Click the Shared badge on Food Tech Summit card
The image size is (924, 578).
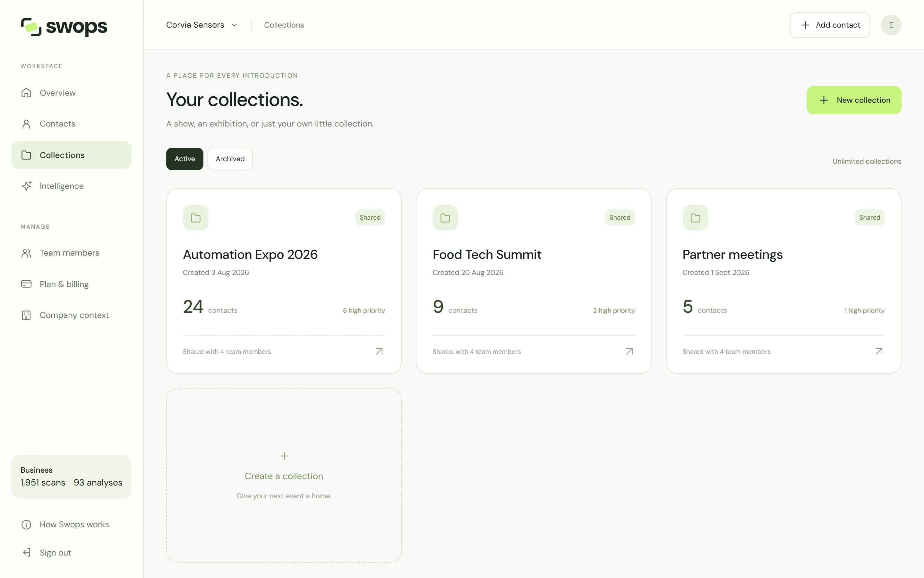620,217
